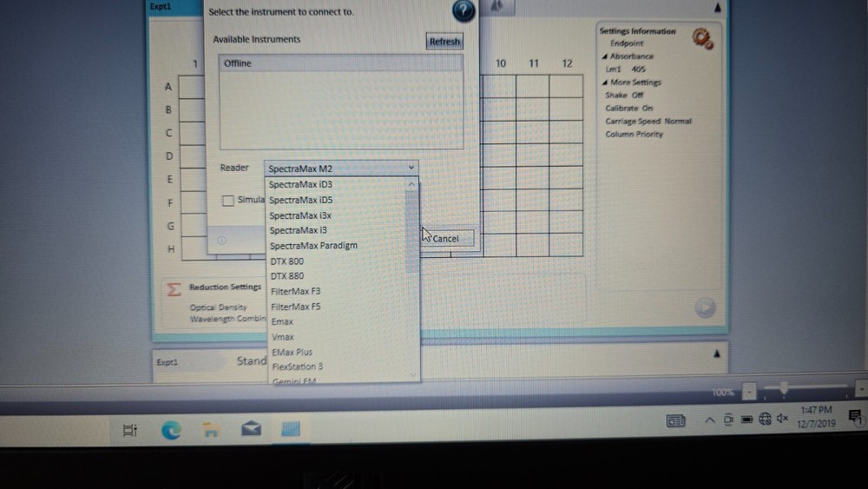Choose Vmax reader option

[282, 337]
